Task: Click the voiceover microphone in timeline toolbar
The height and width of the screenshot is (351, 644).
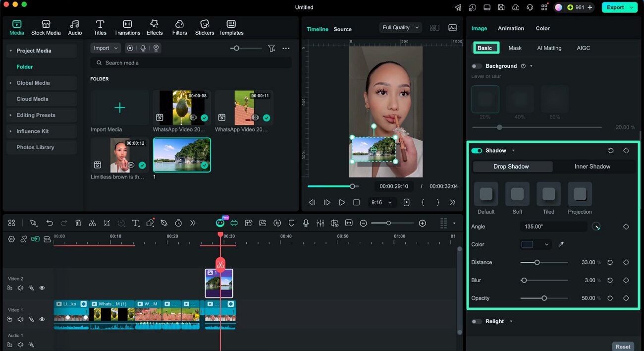Action: 306,223
